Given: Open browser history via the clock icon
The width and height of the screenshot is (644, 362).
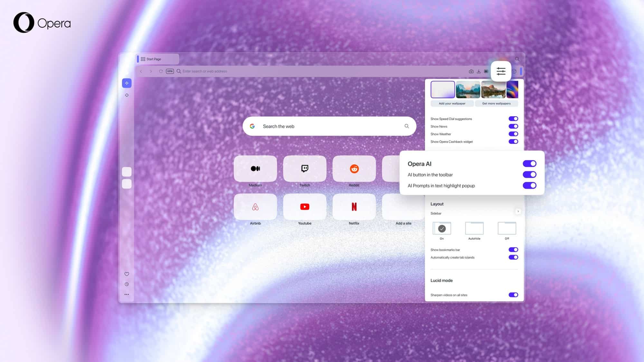Looking at the screenshot, I should pyautogui.click(x=127, y=284).
